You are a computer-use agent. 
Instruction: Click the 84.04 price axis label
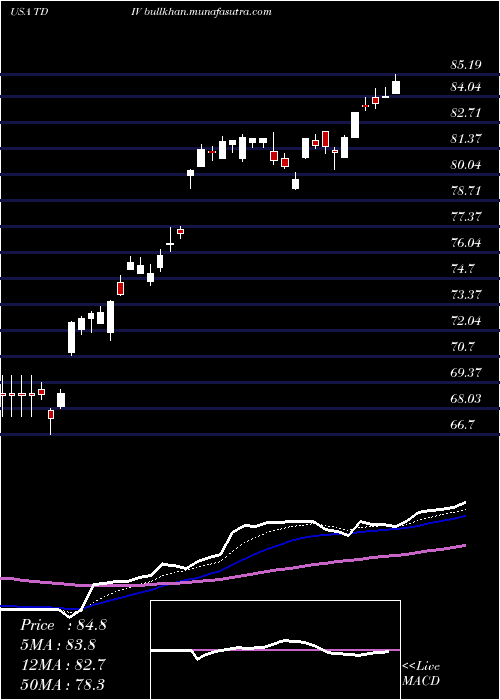466,87
